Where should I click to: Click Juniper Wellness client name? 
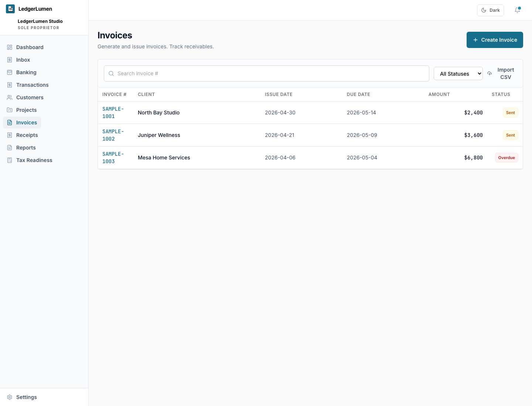coord(159,135)
